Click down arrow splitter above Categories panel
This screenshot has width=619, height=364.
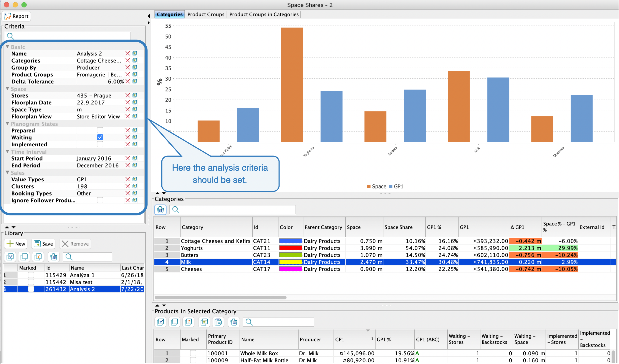click(x=164, y=194)
